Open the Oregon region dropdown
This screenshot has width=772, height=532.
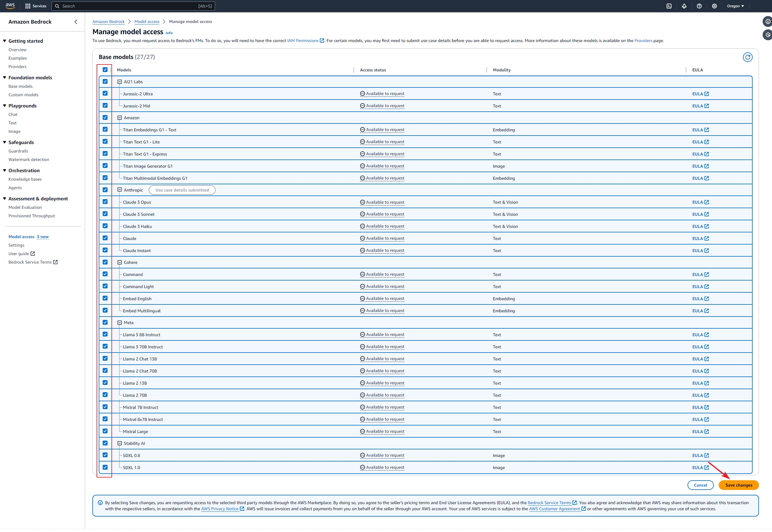tap(735, 6)
